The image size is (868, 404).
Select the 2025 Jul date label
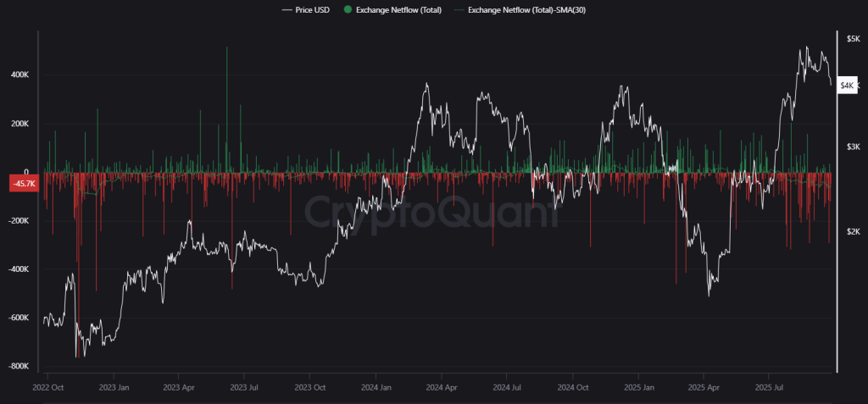[768, 388]
